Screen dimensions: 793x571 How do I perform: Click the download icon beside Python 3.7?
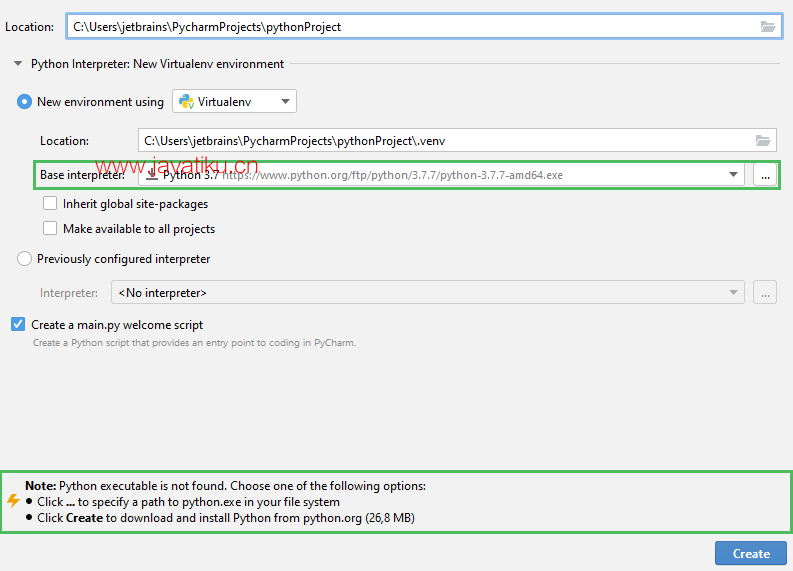tap(152, 175)
